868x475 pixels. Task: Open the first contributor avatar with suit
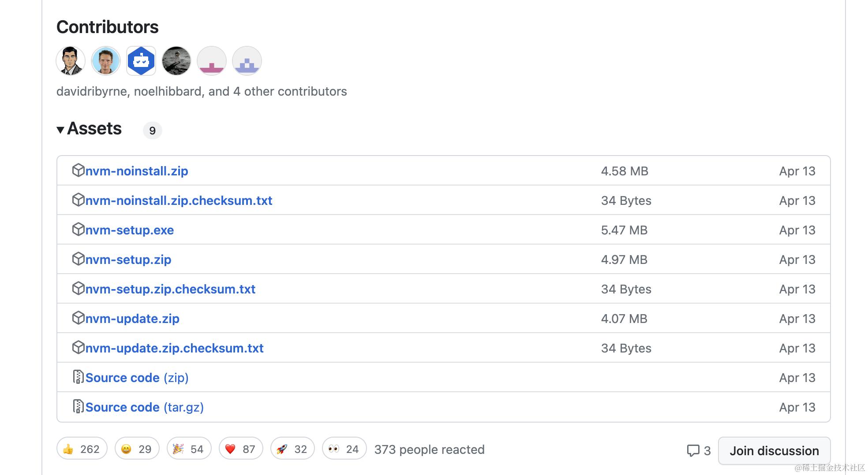pos(71,61)
